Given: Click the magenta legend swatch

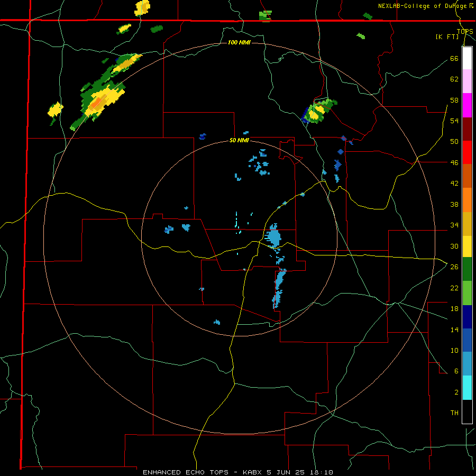Looking at the screenshot, I should point(467,105).
